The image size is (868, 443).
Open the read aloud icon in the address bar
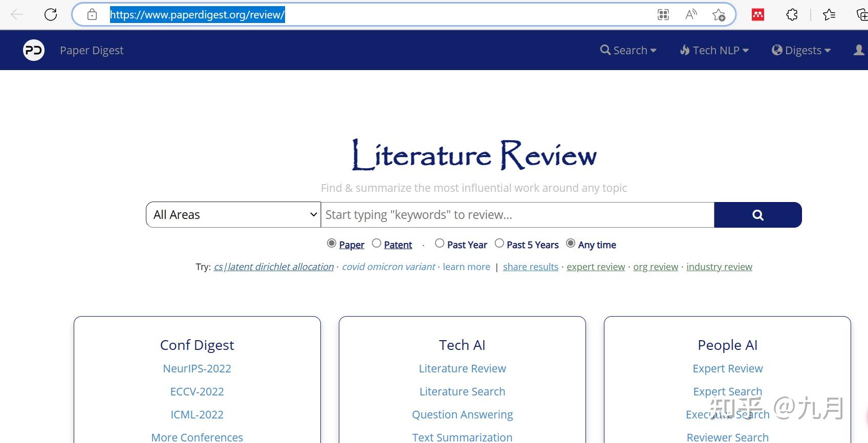[x=691, y=15]
